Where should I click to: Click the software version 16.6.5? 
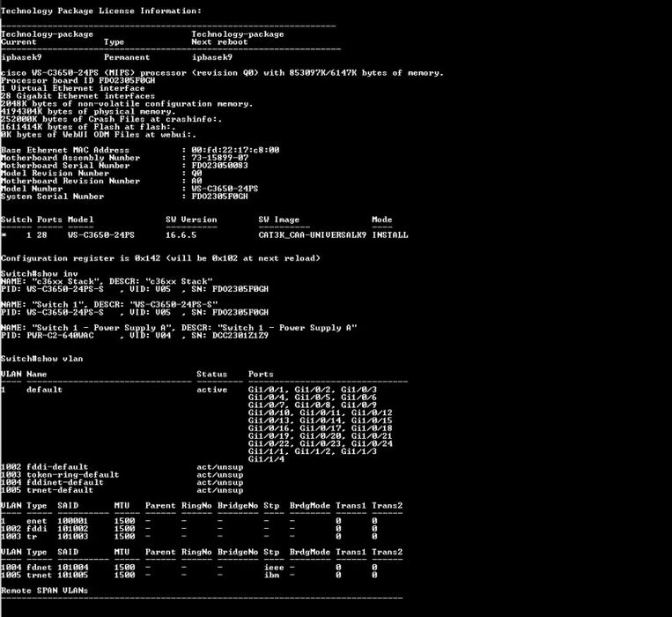tap(181, 235)
